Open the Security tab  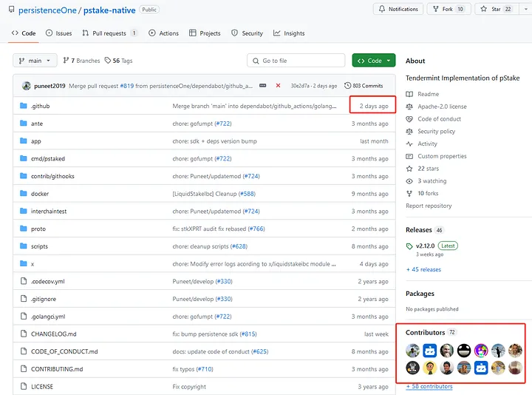[x=247, y=33]
